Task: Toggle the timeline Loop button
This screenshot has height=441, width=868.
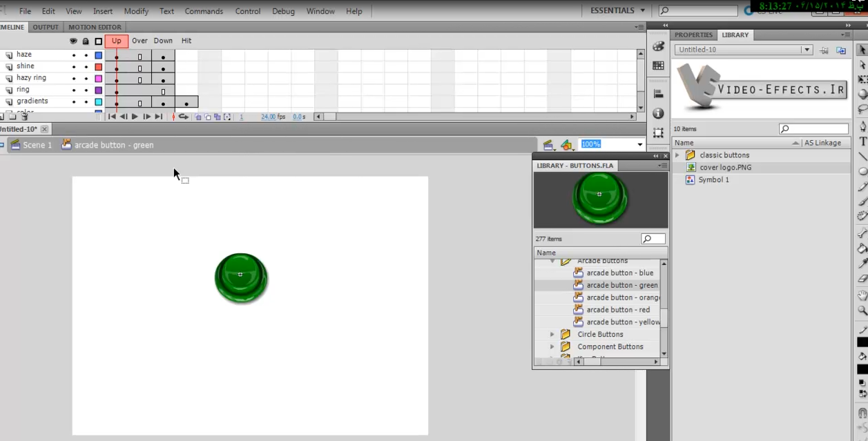Action: pyautogui.click(x=184, y=117)
